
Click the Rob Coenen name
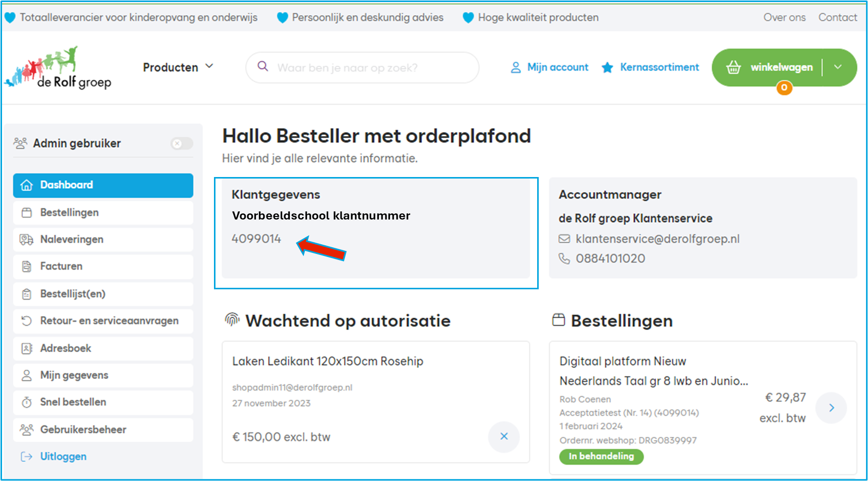click(x=585, y=400)
